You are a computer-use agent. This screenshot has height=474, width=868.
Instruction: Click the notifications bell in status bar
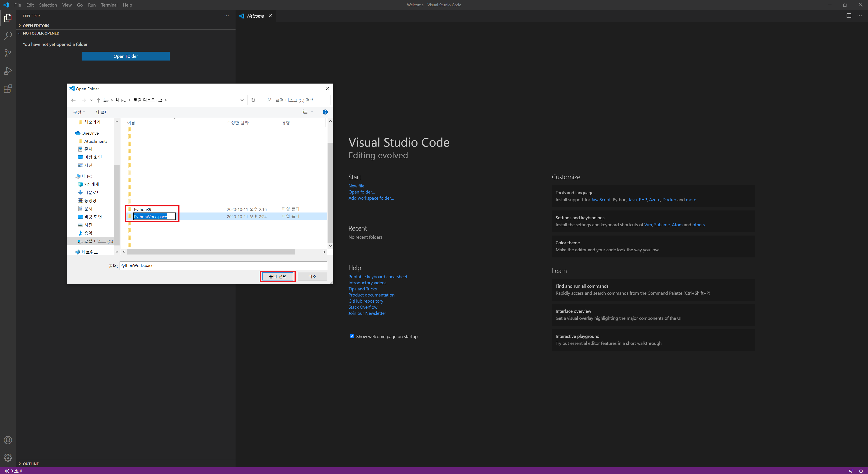click(861, 471)
